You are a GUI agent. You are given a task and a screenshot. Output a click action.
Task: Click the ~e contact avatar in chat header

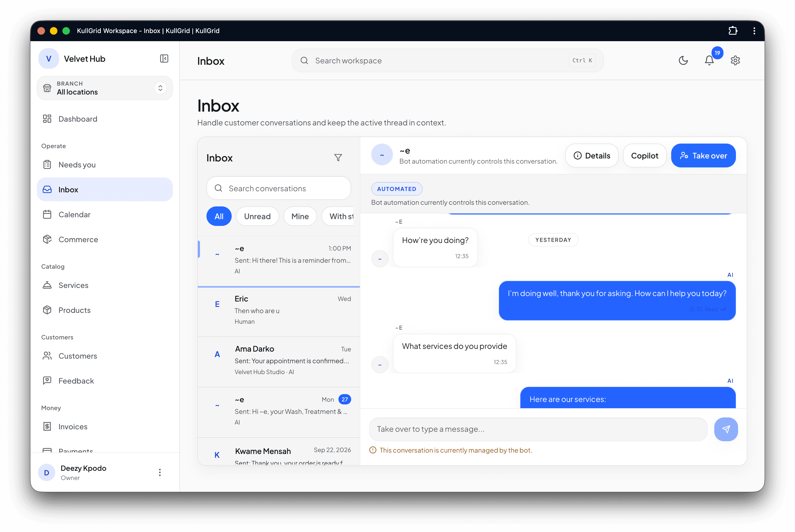tap(382, 155)
